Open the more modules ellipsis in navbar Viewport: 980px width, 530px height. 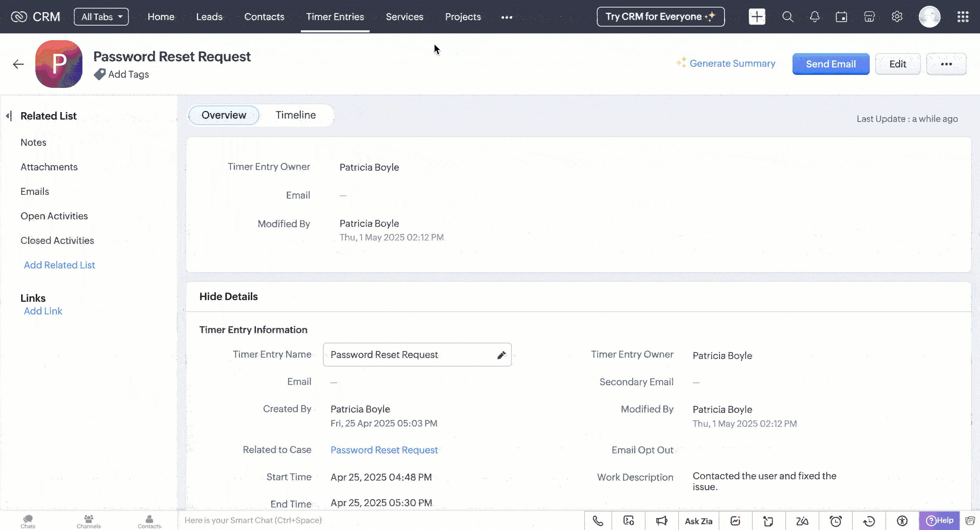506,17
